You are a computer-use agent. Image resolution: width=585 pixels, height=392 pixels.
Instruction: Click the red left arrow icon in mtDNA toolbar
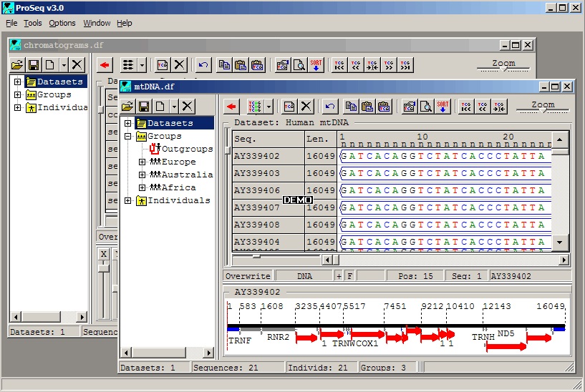coord(231,107)
